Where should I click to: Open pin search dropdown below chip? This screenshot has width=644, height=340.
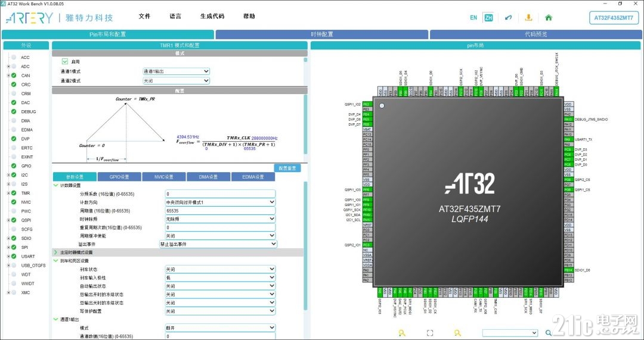[510, 333]
